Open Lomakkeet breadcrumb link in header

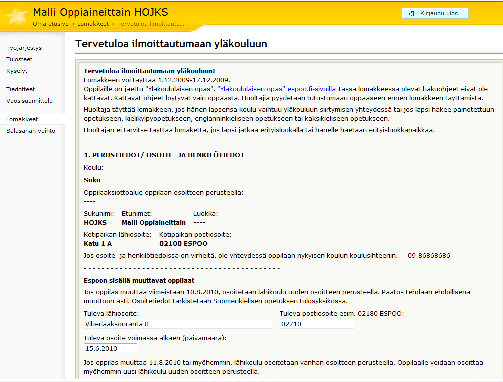click(93, 24)
